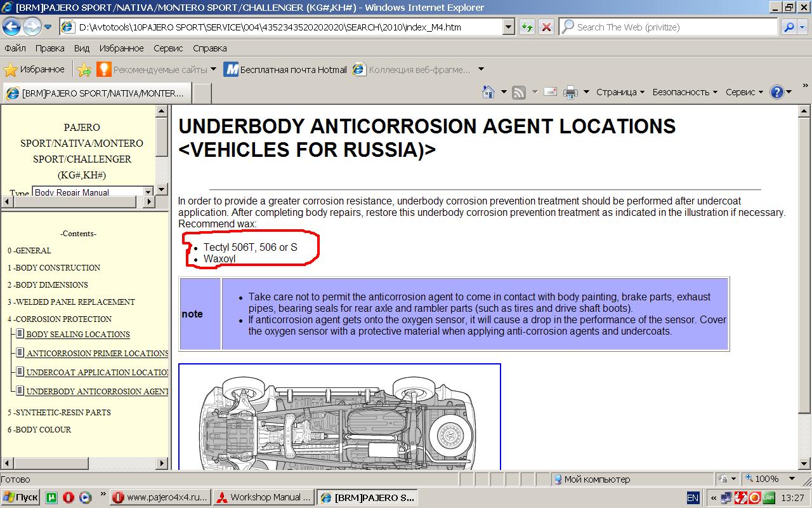812x508 pixels.
Task: Open the Файл menu
Action: coord(15,48)
